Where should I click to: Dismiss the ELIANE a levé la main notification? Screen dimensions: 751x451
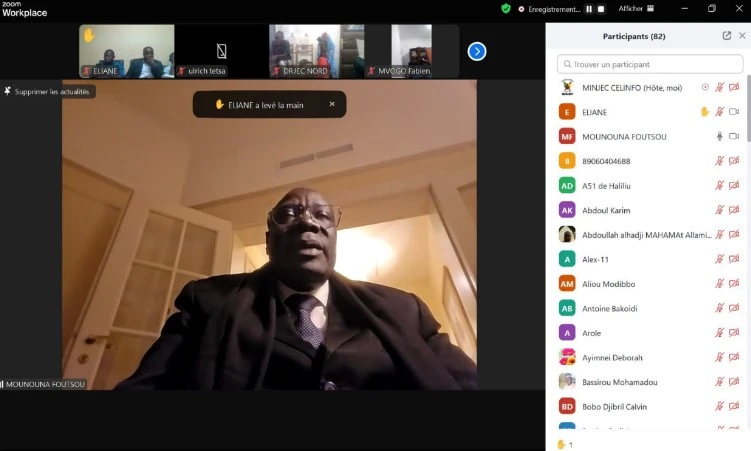[x=332, y=104]
